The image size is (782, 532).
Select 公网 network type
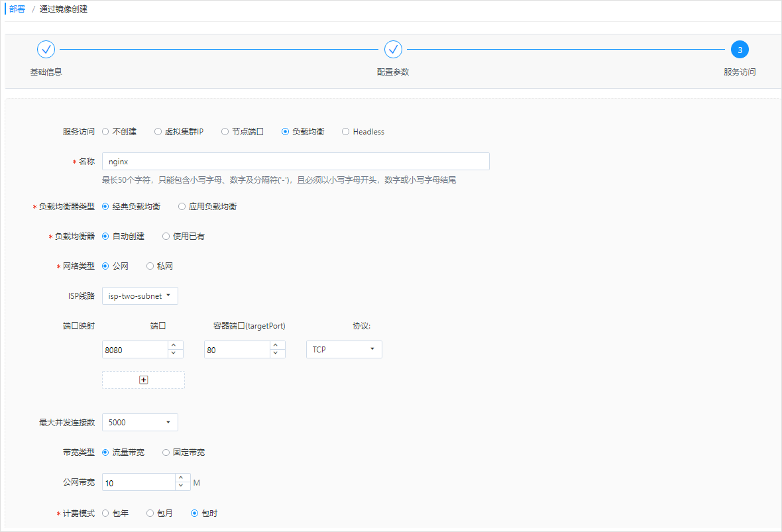tap(105, 266)
